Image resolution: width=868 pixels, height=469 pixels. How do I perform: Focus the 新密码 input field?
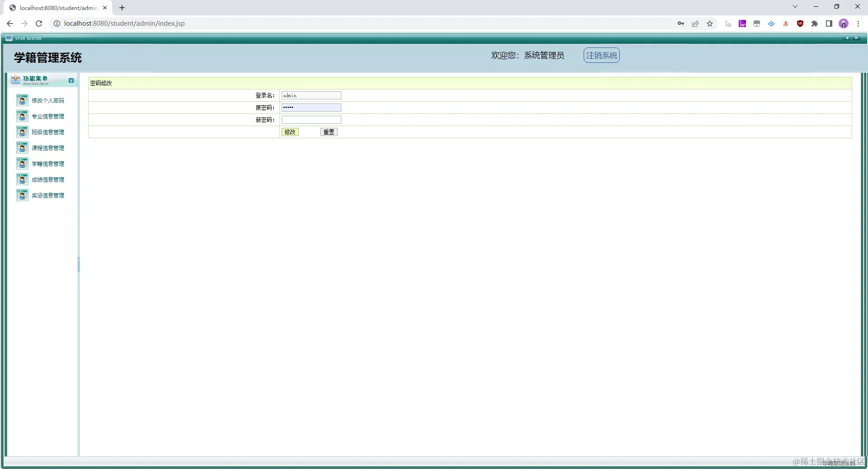[311, 120]
